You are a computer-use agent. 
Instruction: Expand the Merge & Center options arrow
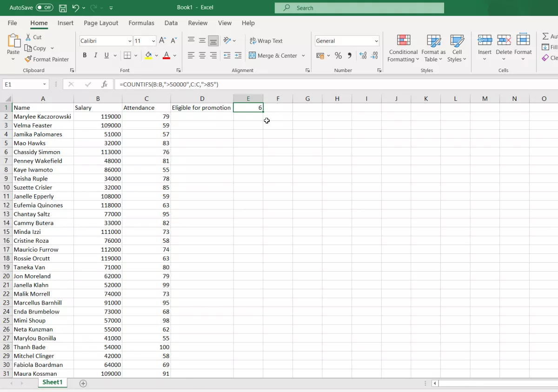pos(303,55)
